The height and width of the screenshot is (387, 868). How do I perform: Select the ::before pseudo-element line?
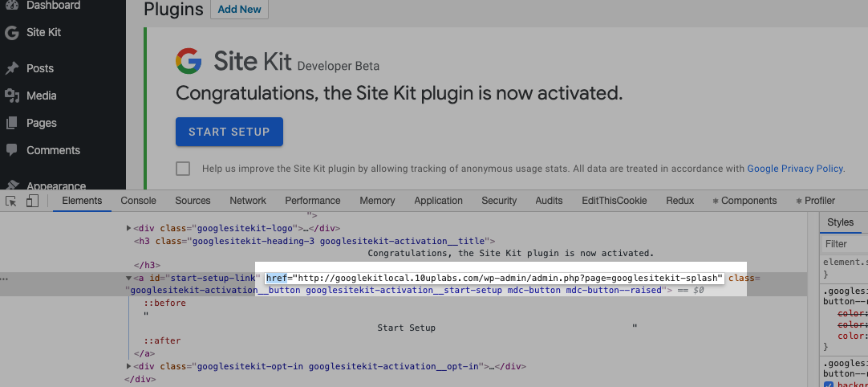pos(165,303)
